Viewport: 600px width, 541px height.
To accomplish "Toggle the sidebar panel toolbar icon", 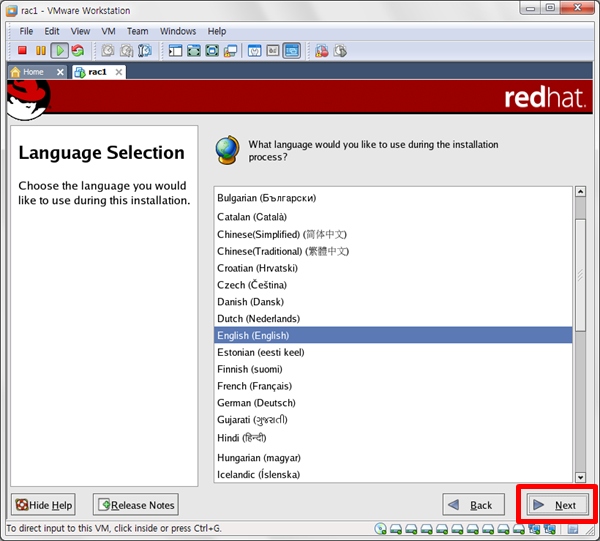I will coord(175,51).
